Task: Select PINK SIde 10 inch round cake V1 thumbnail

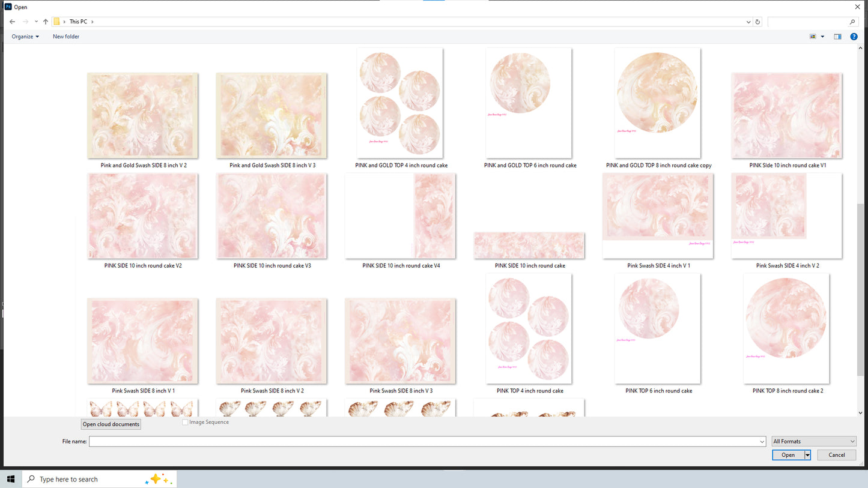Action: (787, 115)
